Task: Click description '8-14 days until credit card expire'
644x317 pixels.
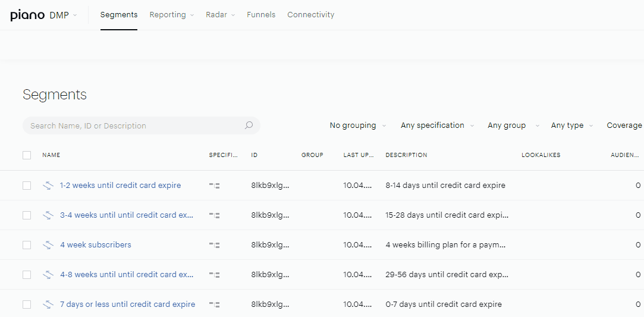Action: tap(445, 186)
